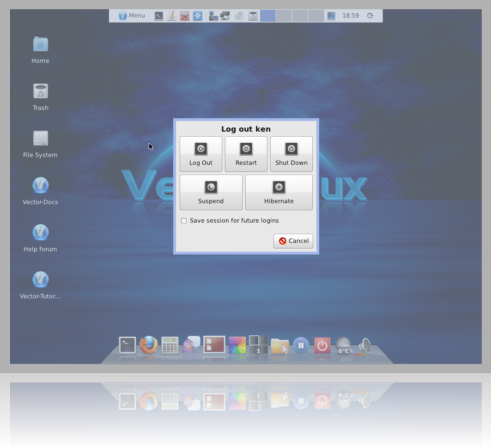Open the Menu in top panel
This screenshot has width=491, height=448.
[x=132, y=16]
